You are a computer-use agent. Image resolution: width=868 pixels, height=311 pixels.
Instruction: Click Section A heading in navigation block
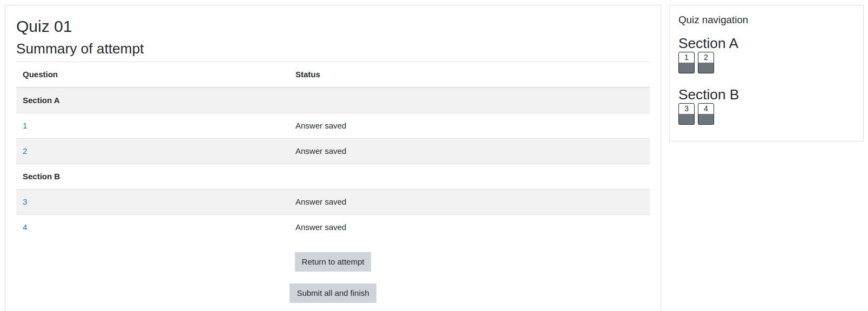click(708, 43)
